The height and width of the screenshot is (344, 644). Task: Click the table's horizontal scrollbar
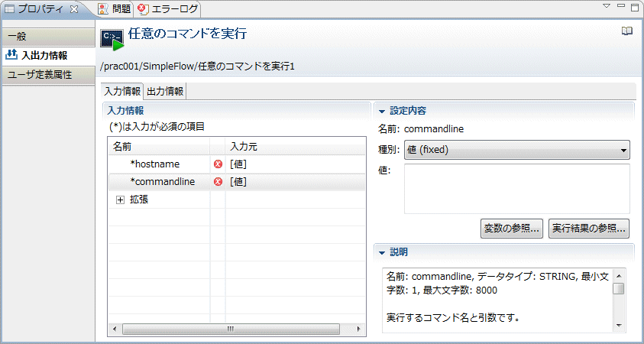click(x=229, y=329)
